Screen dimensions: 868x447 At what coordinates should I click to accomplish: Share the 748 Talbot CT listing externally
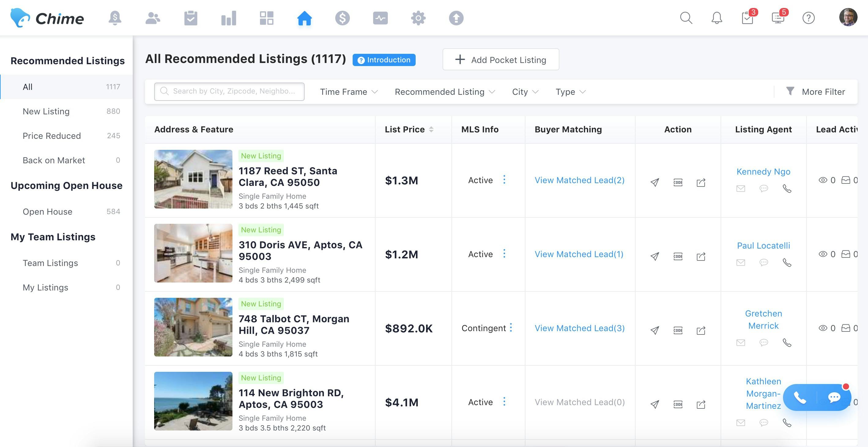[701, 331]
